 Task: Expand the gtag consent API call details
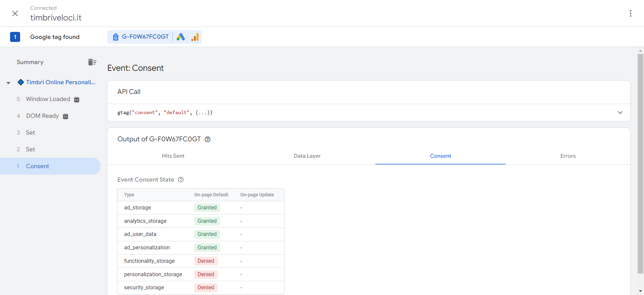tap(620, 112)
